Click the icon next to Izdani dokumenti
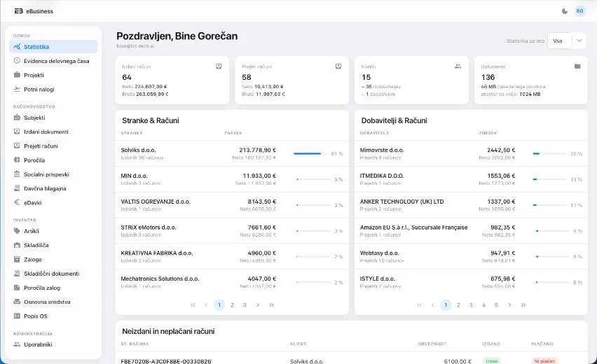 pyautogui.click(x=17, y=132)
